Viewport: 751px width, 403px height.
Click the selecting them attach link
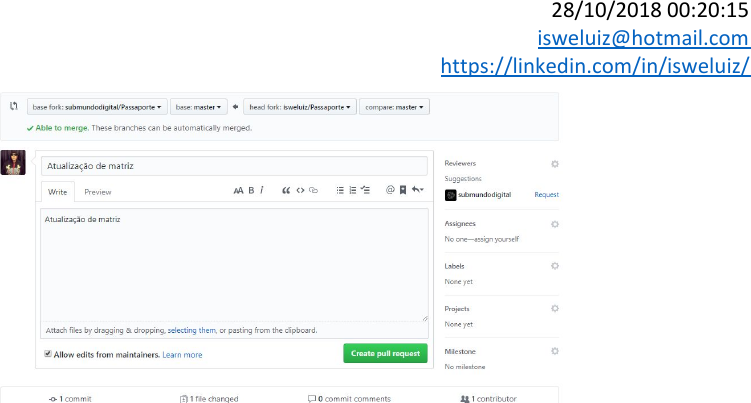[192, 330]
